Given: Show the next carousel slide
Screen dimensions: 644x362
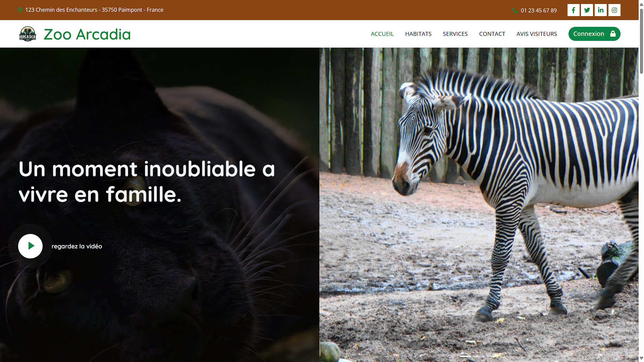Looking at the screenshot, I should 614,207.
